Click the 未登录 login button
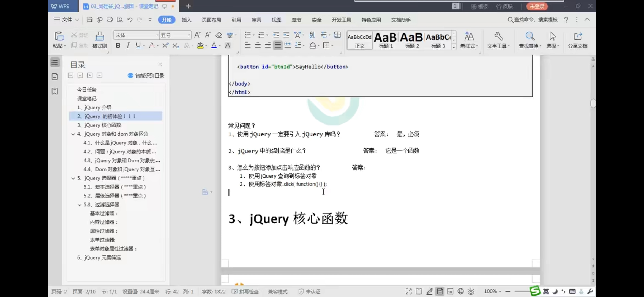 tap(537, 6)
